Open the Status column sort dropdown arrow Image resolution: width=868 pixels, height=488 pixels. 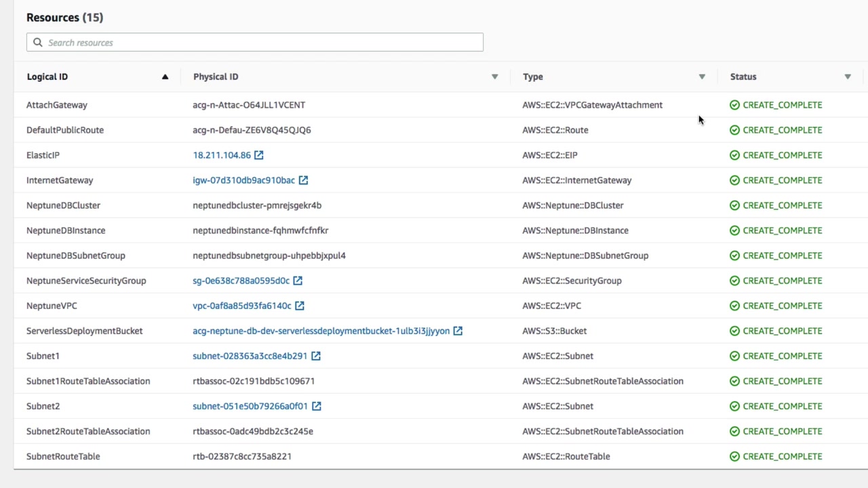pyautogui.click(x=848, y=77)
